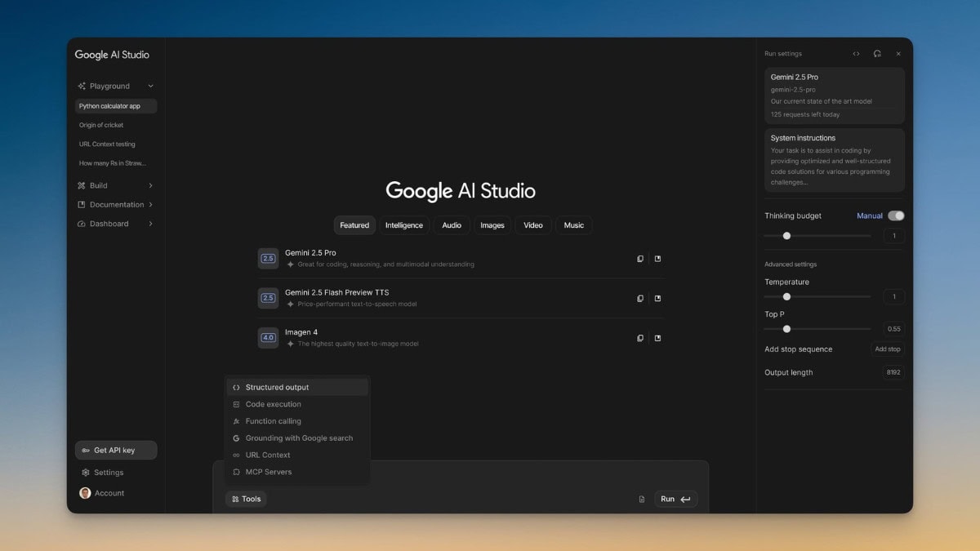Click the Structured output braces icon
This screenshot has width=980, height=551.
pyautogui.click(x=236, y=388)
